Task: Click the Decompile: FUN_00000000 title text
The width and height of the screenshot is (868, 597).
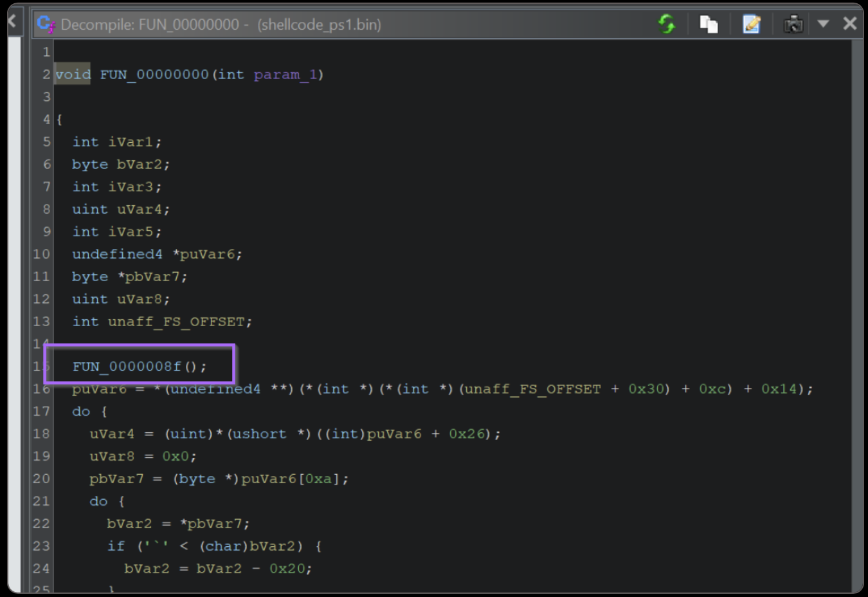Action: coord(150,24)
